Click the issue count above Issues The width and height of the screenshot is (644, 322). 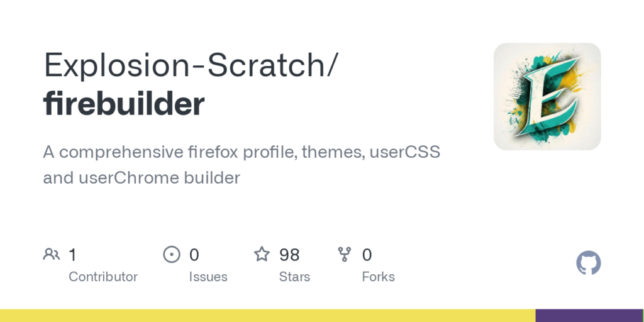coord(194,255)
